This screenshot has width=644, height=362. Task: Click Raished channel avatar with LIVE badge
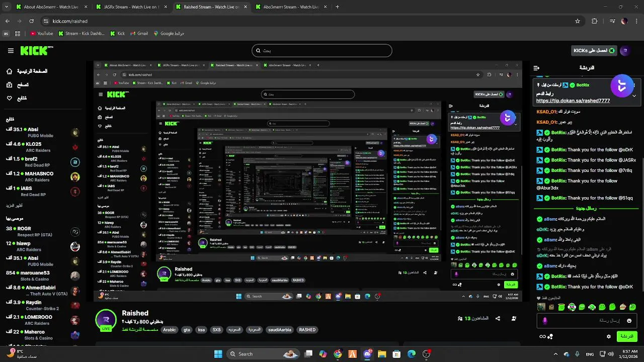click(106, 320)
